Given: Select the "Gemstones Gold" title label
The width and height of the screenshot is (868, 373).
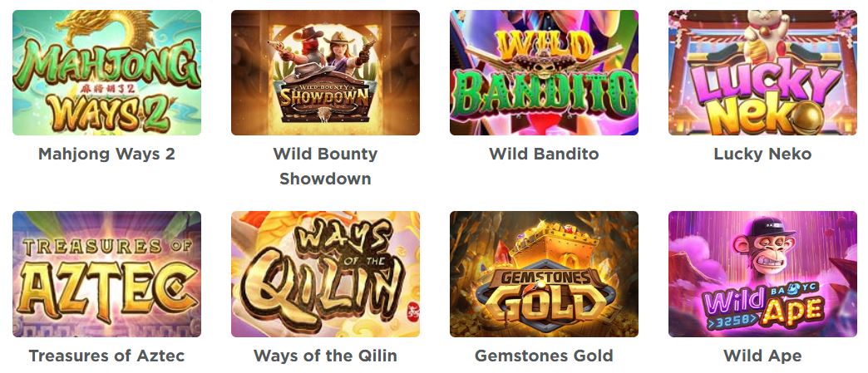Looking at the screenshot, I should (544, 356).
